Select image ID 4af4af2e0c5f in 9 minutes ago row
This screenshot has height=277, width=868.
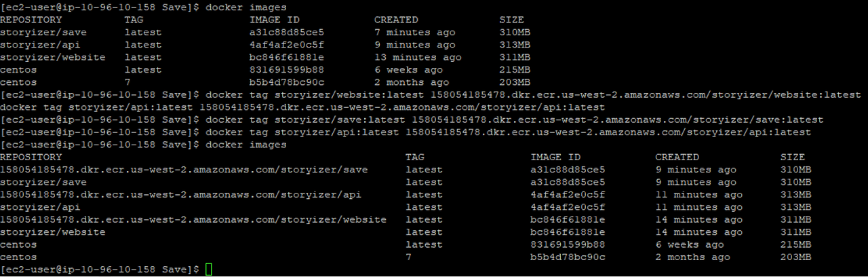287,45
